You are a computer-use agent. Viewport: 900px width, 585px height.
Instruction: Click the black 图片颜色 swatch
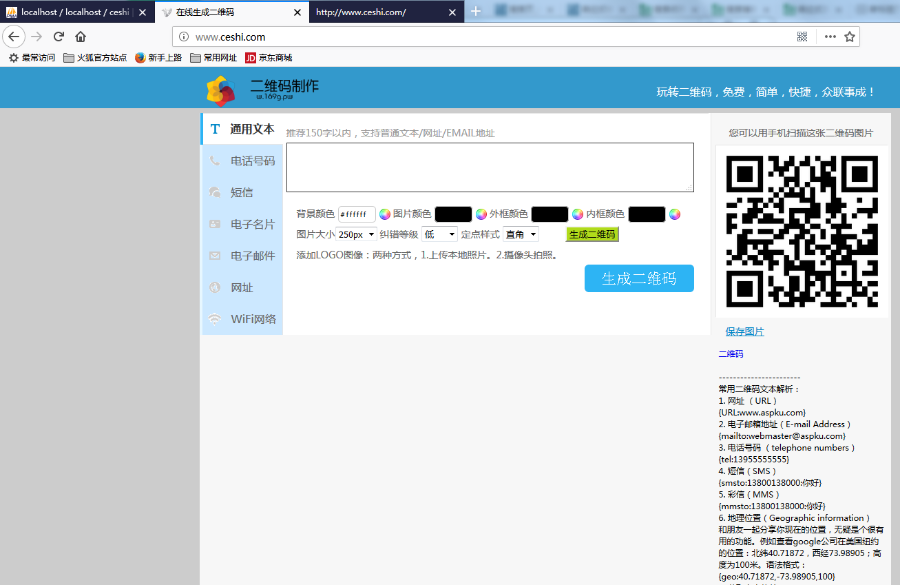tap(453, 214)
